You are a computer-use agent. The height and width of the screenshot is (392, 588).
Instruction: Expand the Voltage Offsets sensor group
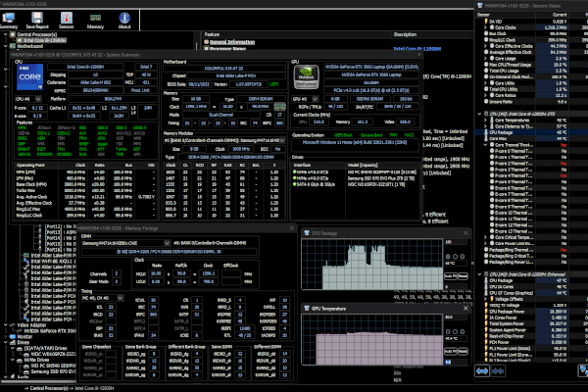pos(486,299)
